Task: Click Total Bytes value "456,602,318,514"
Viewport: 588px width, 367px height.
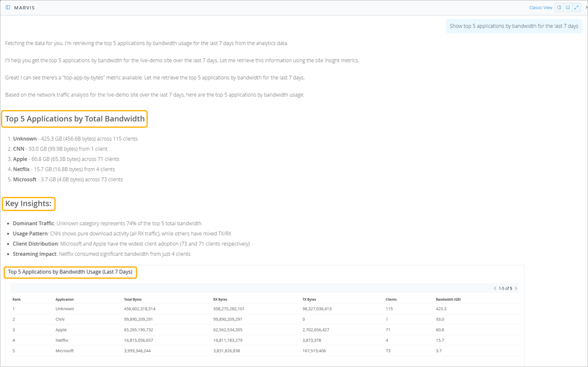Action: point(140,309)
